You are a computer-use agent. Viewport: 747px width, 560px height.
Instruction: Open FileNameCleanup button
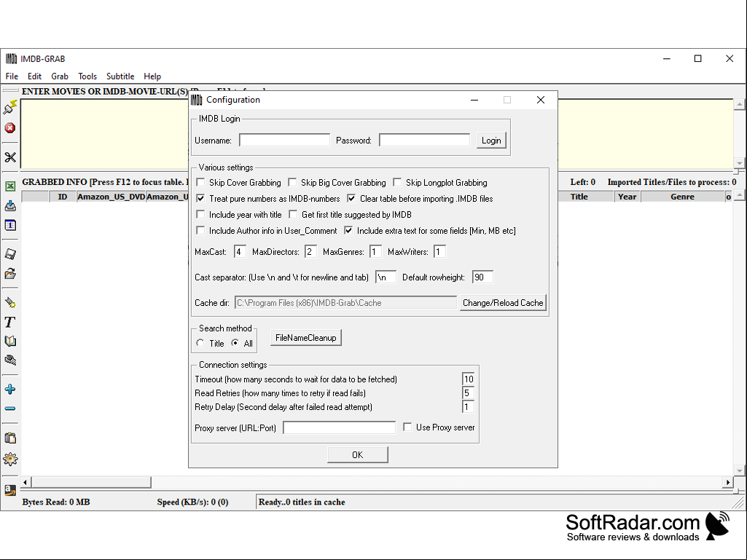point(306,338)
